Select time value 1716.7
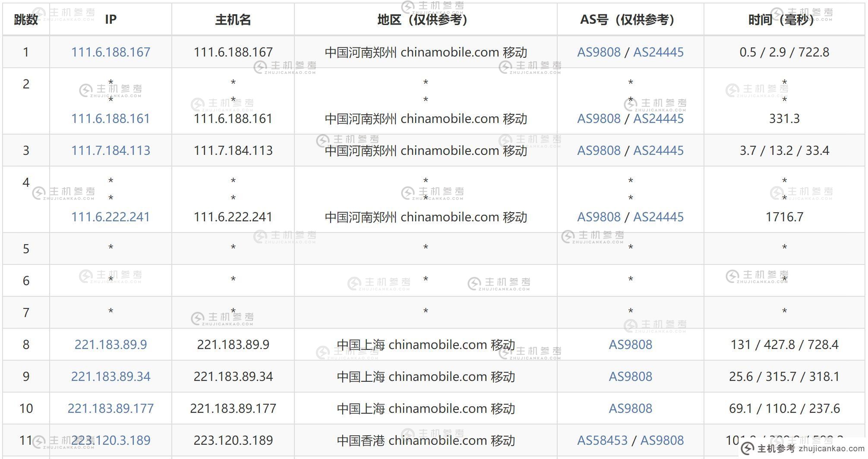This screenshot has width=868, height=459. pyautogui.click(x=784, y=217)
